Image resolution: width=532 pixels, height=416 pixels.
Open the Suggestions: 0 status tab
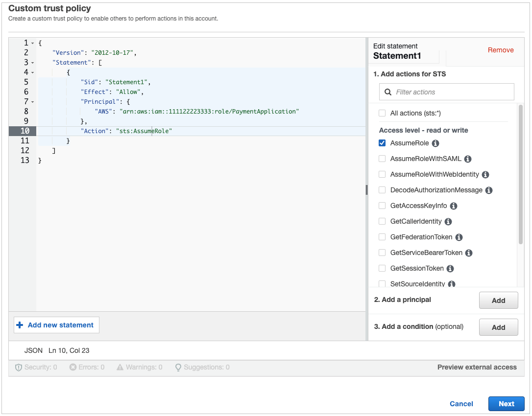tap(202, 367)
